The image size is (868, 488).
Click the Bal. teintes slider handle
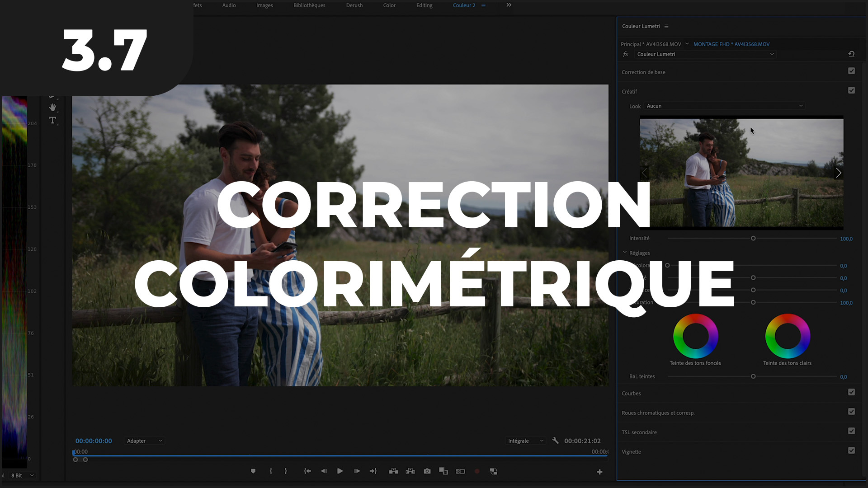pos(753,376)
